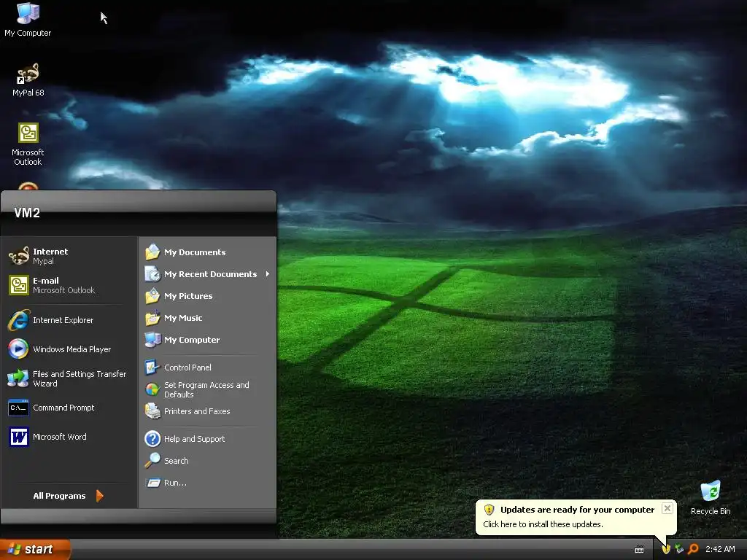
Task: Open My Pictures folder
Action: click(x=207, y=296)
